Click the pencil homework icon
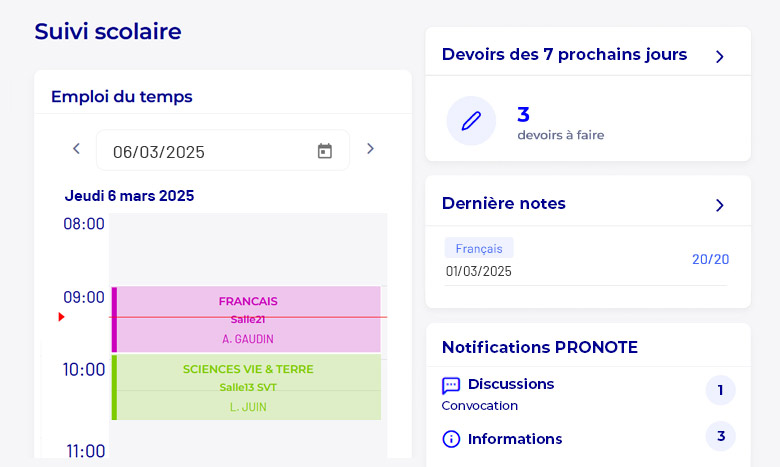The height and width of the screenshot is (467, 780). coord(471,121)
